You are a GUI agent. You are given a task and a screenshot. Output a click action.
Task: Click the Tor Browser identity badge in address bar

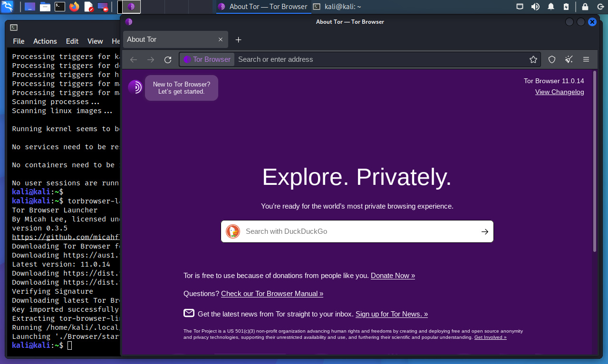(207, 59)
